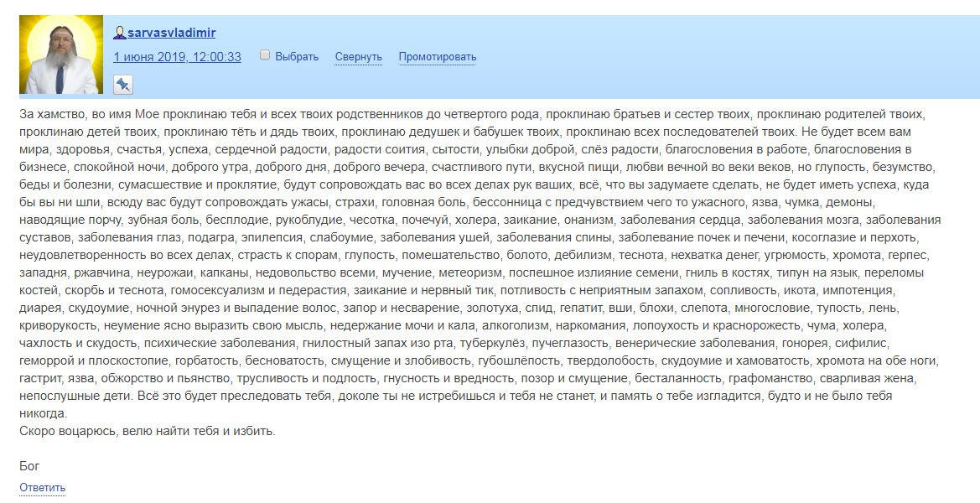Collapse the comment with Свернуть

pyautogui.click(x=358, y=56)
